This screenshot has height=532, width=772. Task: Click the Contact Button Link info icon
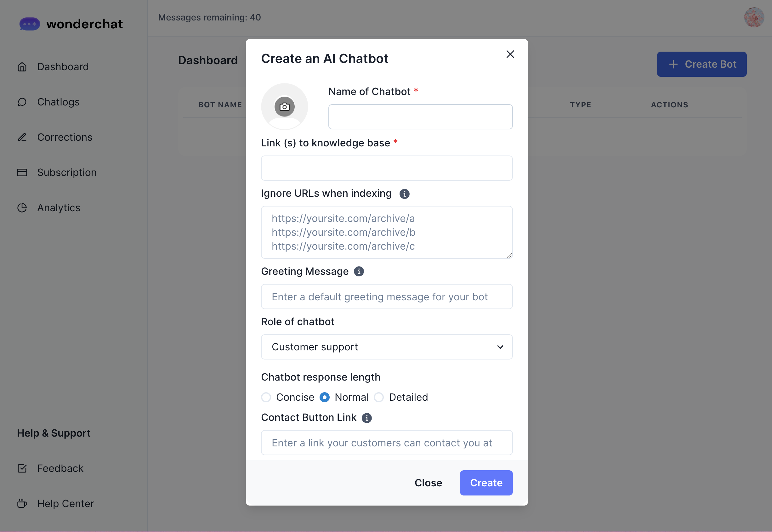coord(367,418)
